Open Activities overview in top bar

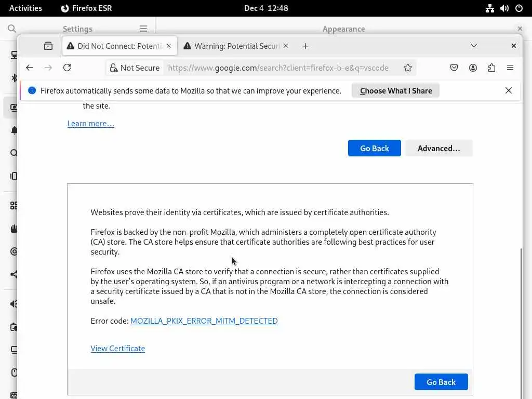pyautogui.click(x=25, y=8)
